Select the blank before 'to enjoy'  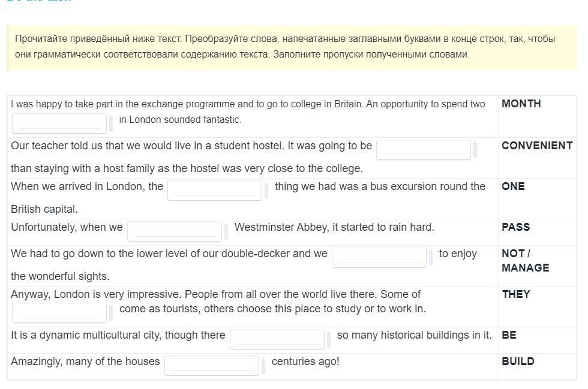coord(379,257)
